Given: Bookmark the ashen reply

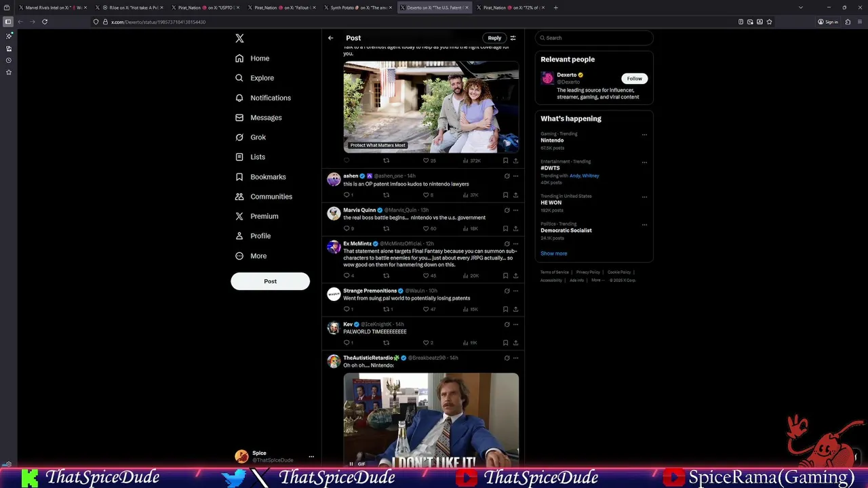Looking at the screenshot, I should coord(505,195).
